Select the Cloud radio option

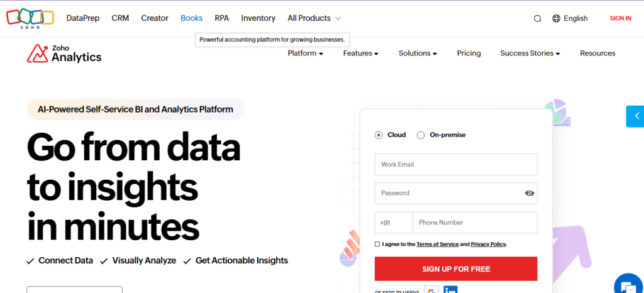(x=378, y=135)
